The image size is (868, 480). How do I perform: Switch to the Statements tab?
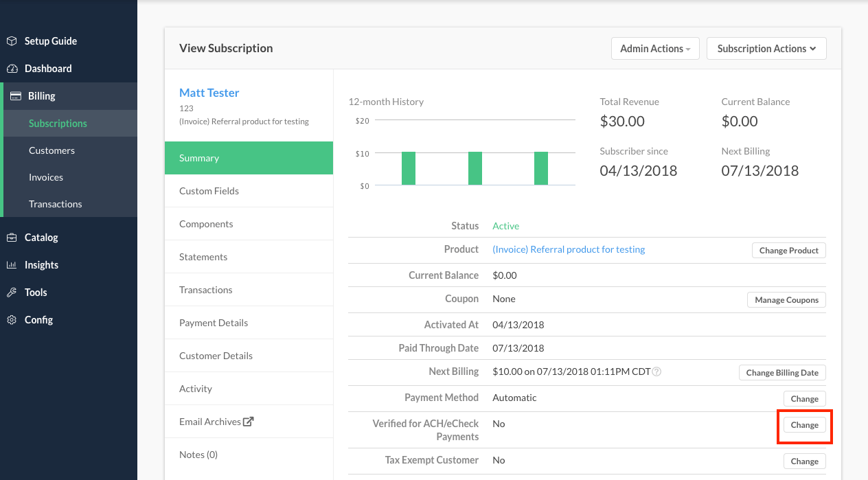[x=249, y=257]
